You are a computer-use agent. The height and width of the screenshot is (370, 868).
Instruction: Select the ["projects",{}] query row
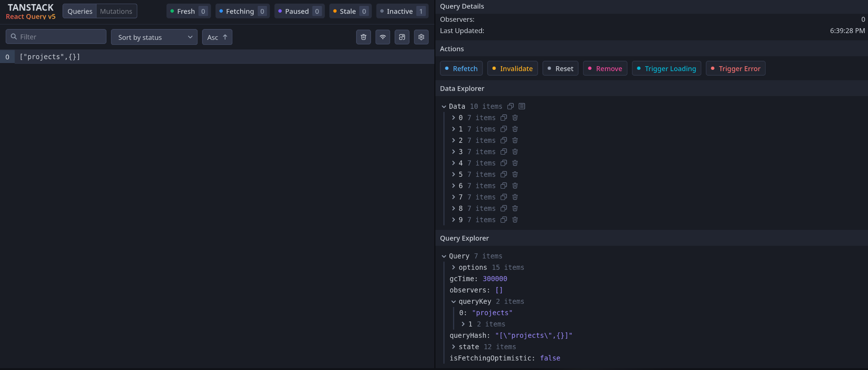click(217, 57)
